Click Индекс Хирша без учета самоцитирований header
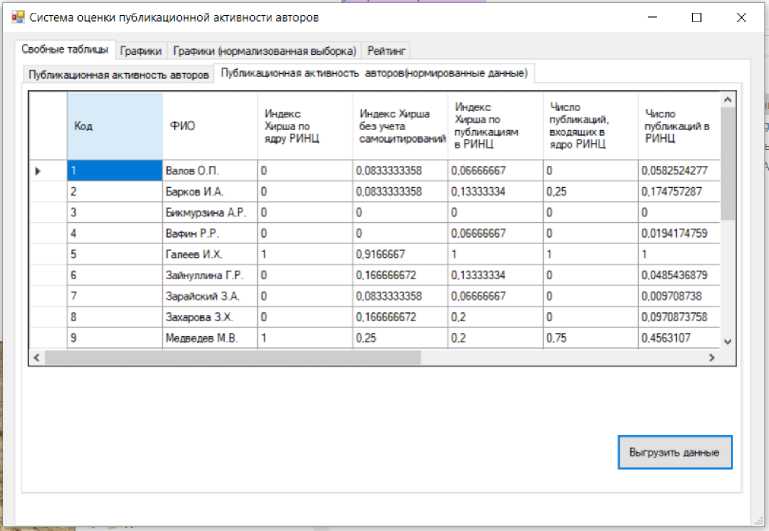This screenshot has width=769, height=531. click(x=400, y=126)
